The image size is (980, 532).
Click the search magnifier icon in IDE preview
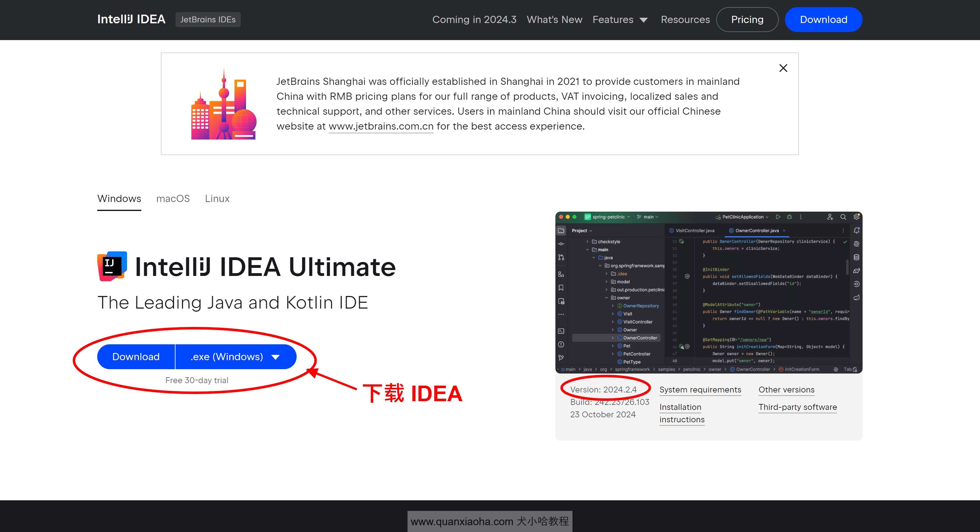[x=843, y=217]
